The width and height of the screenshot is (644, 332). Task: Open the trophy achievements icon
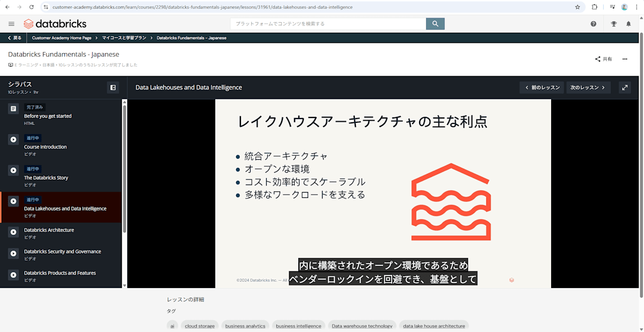(x=614, y=24)
